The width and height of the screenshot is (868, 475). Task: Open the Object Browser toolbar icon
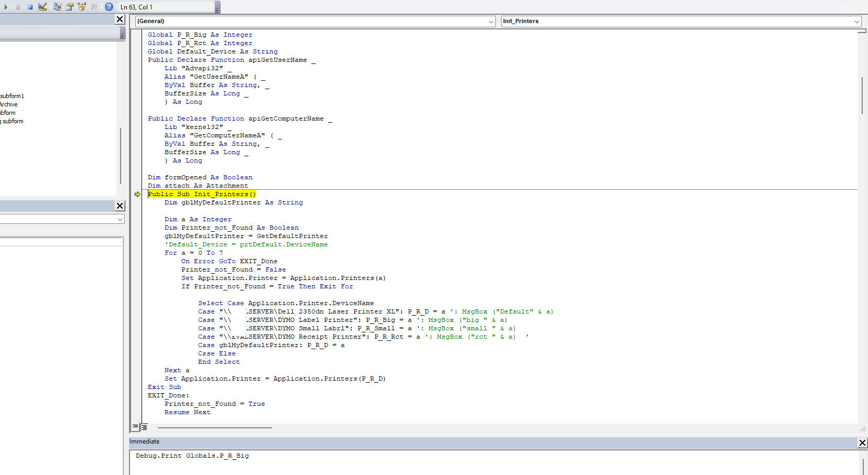(x=82, y=7)
